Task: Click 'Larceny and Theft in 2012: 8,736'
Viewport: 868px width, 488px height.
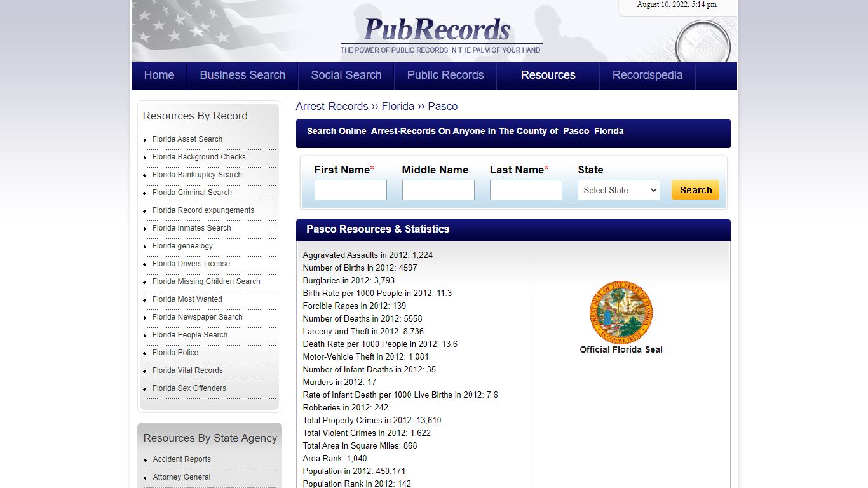Action: click(363, 331)
